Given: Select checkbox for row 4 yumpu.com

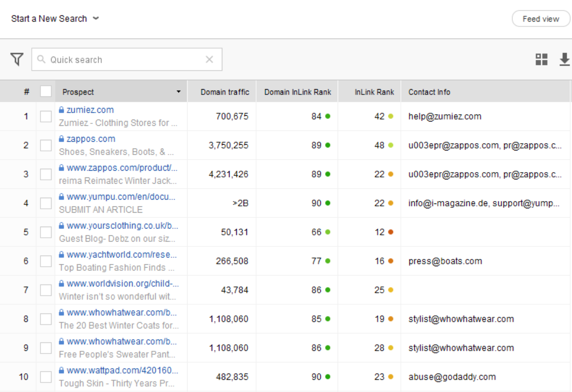Looking at the screenshot, I should pos(46,203).
